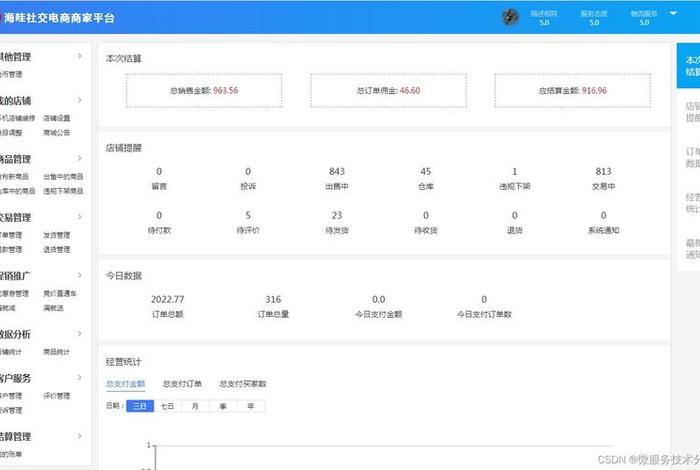Click the 1 违规下架 count
Screen dimensions: 700x470
click(515, 171)
